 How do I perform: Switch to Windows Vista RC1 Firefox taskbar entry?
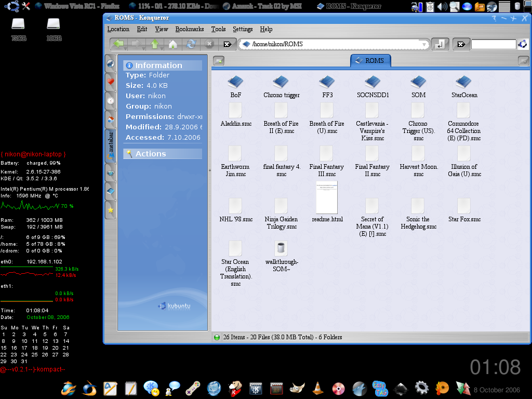[78, 6]
